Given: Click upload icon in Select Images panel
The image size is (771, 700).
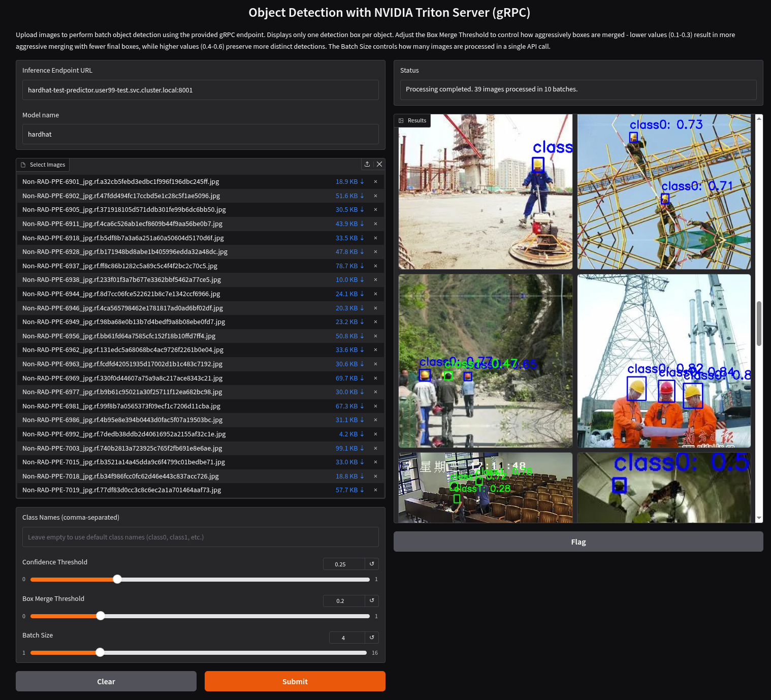Looking at the screenshot, I should (367, 164).
